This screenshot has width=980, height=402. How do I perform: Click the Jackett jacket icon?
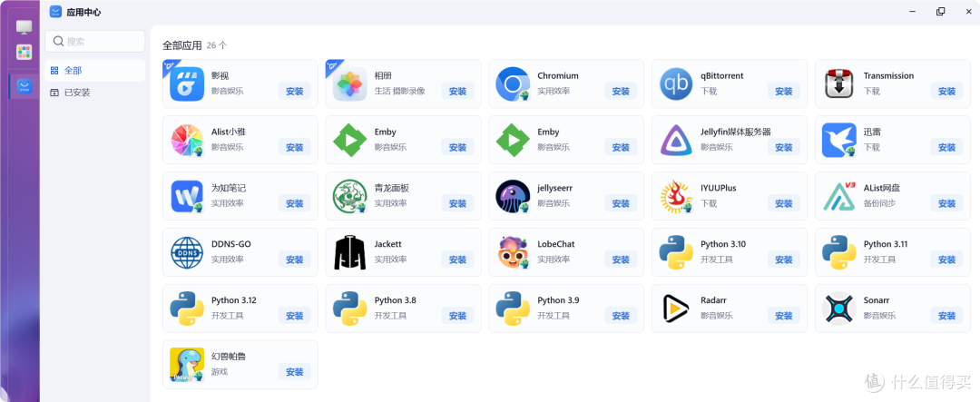pyautogui.click(x=349, y=252)
